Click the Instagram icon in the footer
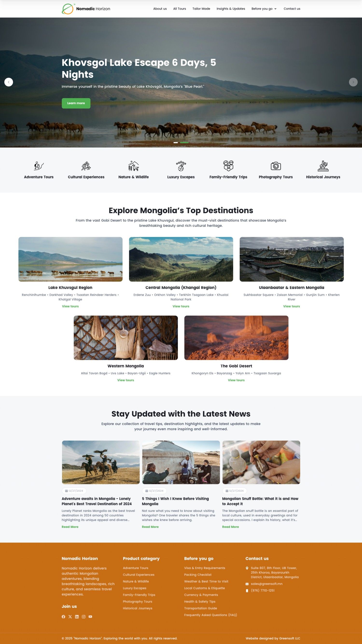The width and height of the screenshot is (362, 644). click(x=84, y=617)
